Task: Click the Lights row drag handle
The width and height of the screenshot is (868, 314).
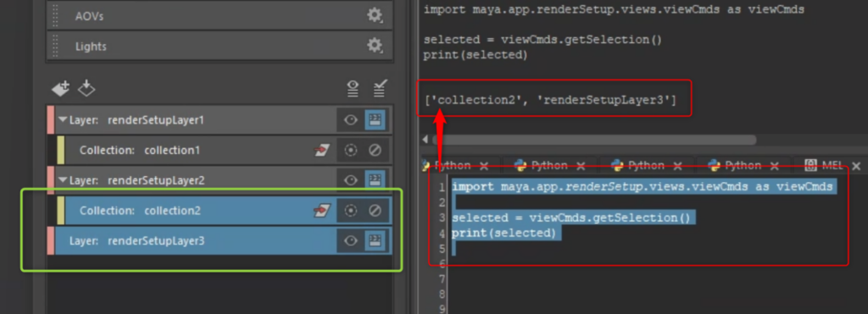Action: click(55, 46)
